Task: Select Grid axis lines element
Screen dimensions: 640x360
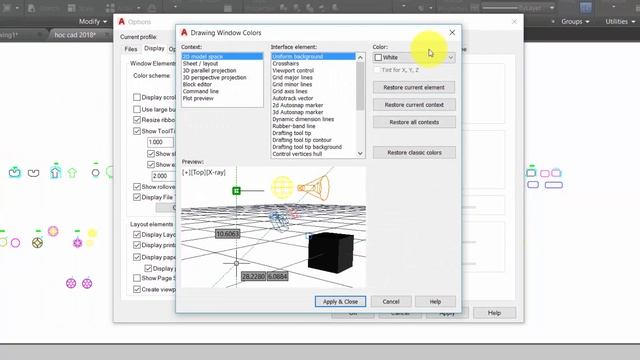Action: pos(313,91)
